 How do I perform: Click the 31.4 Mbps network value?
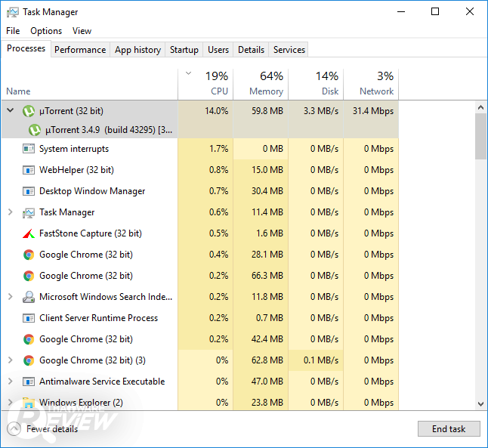point(373,111)
